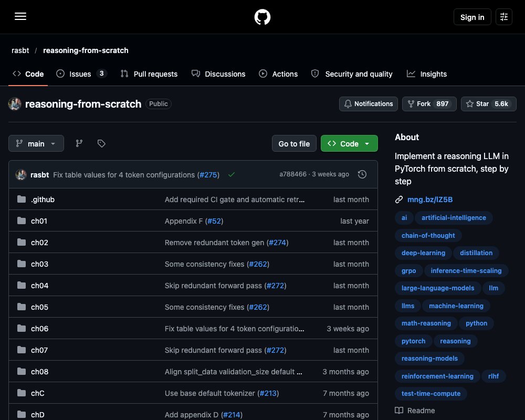525x420 pixels.
Task: Go to the GitHub homepage logo
Action: [x=262, y=17]
